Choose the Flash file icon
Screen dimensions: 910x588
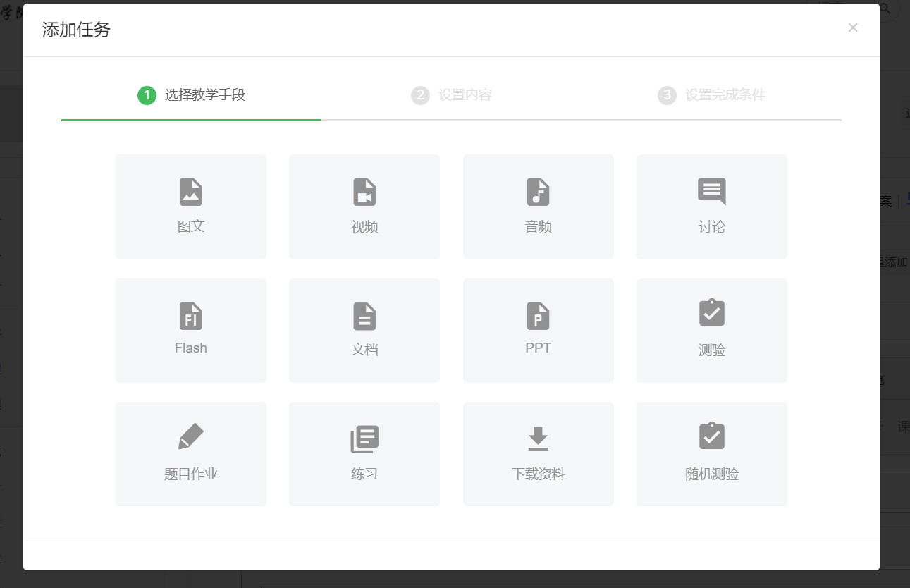click(x=191, y=316)
